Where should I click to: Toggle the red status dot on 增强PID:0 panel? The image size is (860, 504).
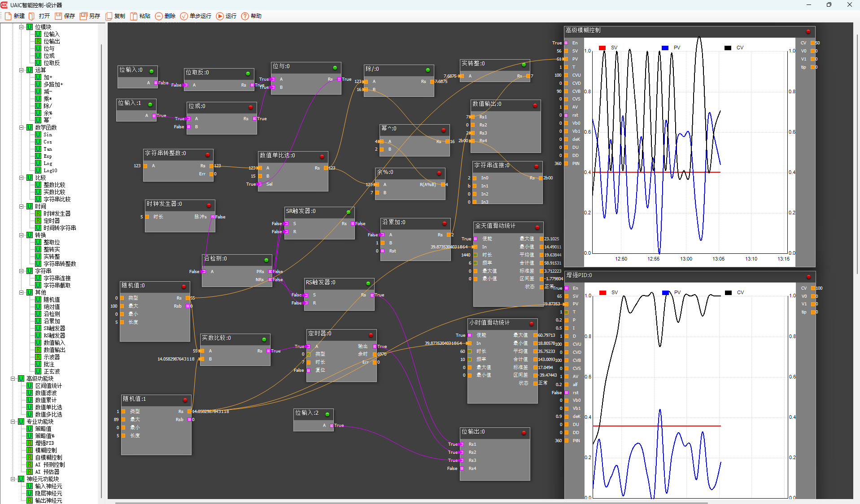point(808,277)
